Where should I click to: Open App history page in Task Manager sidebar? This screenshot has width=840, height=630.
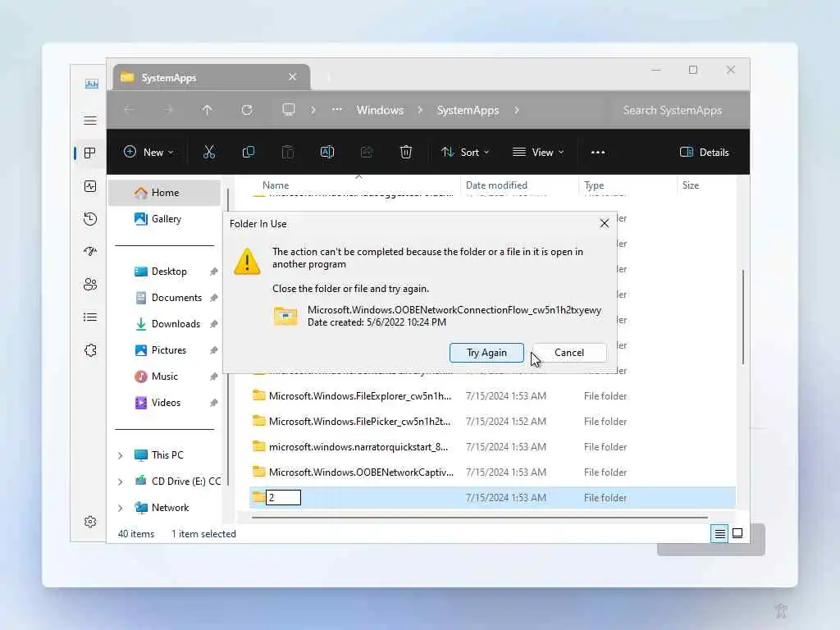pos(90,218)
